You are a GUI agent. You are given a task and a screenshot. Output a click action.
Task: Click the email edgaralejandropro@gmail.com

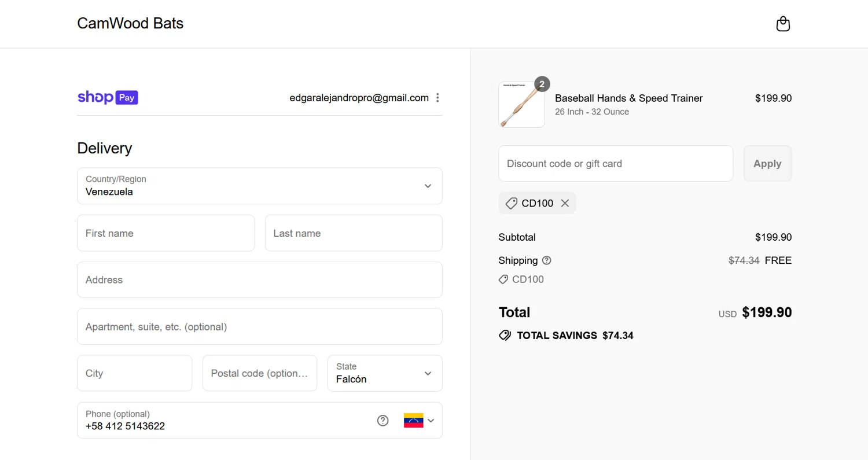359,98
